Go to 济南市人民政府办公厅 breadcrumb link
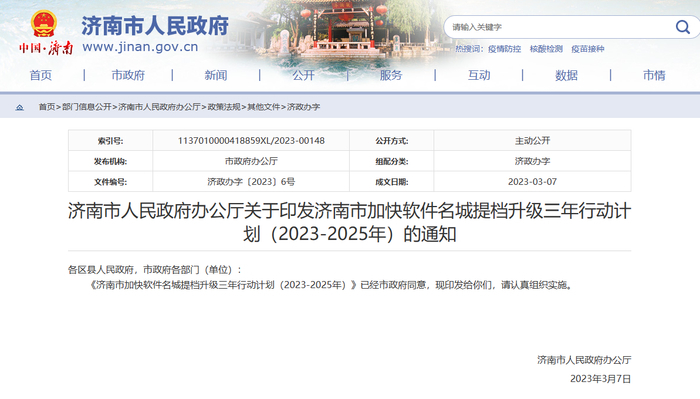This screenshot has width=700, height=399. coord(159,107)
